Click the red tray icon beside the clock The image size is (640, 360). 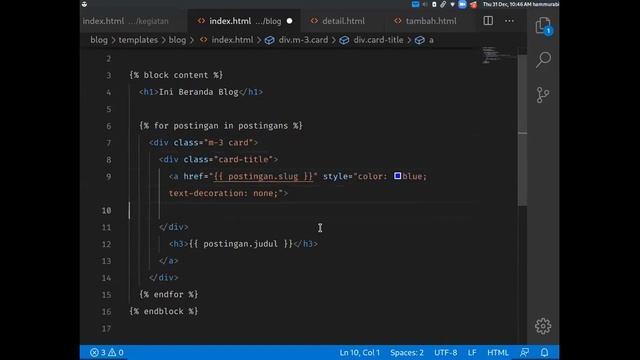[x=473, y=4]
